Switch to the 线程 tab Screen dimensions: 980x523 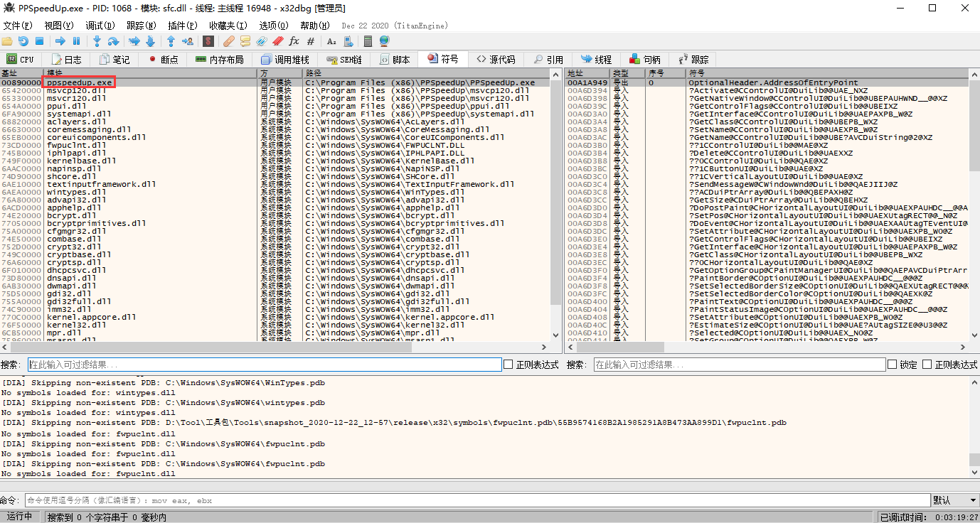[596, 60]
